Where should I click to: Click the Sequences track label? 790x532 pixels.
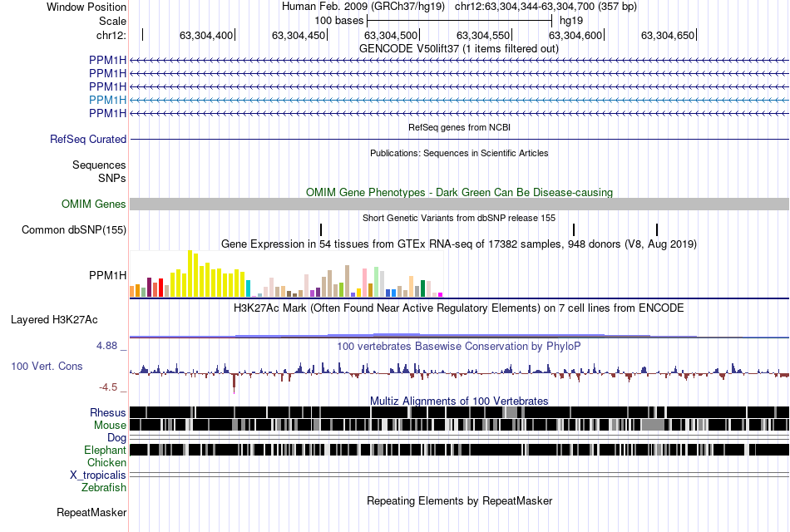(x=99, y=165)
